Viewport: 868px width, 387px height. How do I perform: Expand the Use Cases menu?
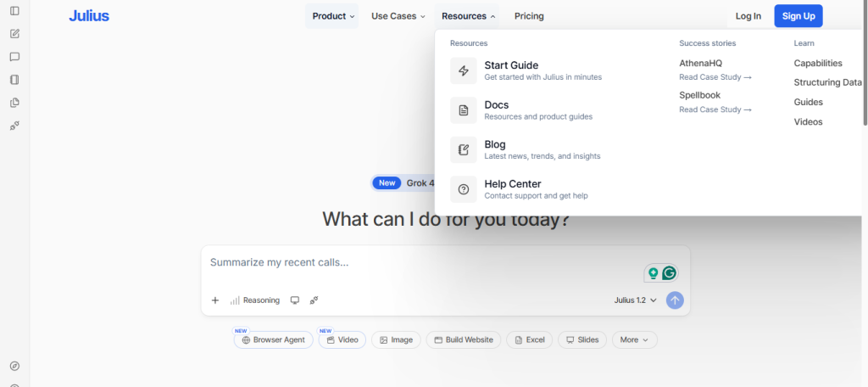click(398, 16)
